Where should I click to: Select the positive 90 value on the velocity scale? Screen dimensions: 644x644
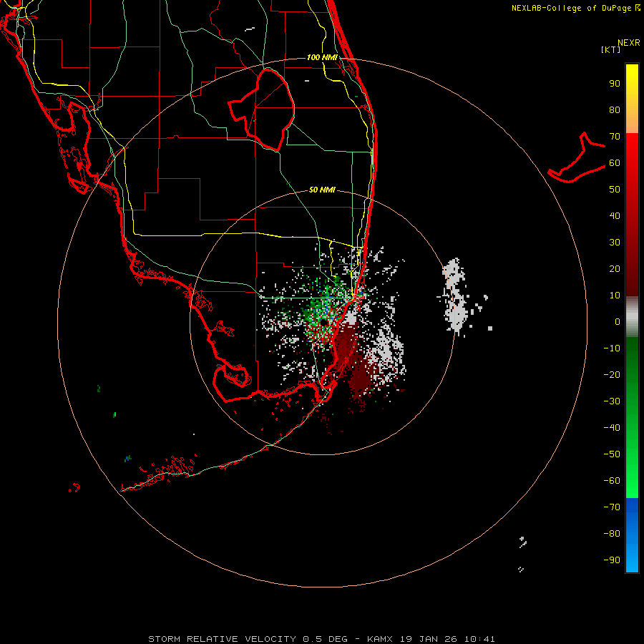615,84
